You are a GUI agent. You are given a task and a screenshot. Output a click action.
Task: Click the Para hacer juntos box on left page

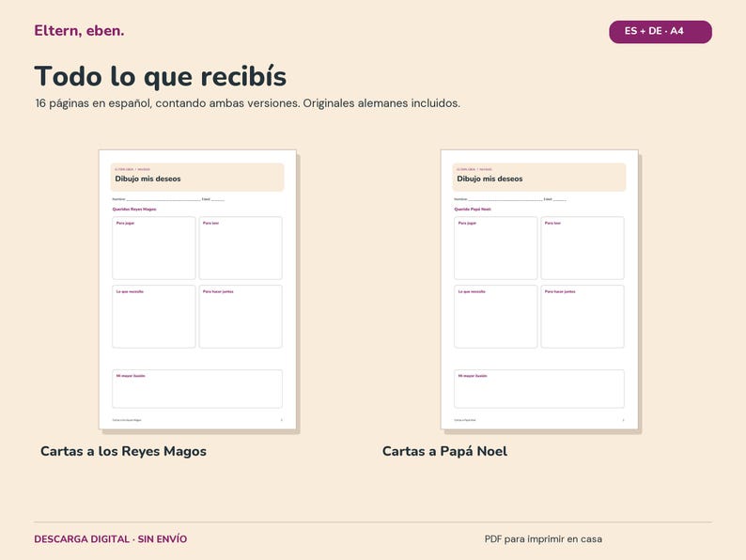(x=241, y=317)
